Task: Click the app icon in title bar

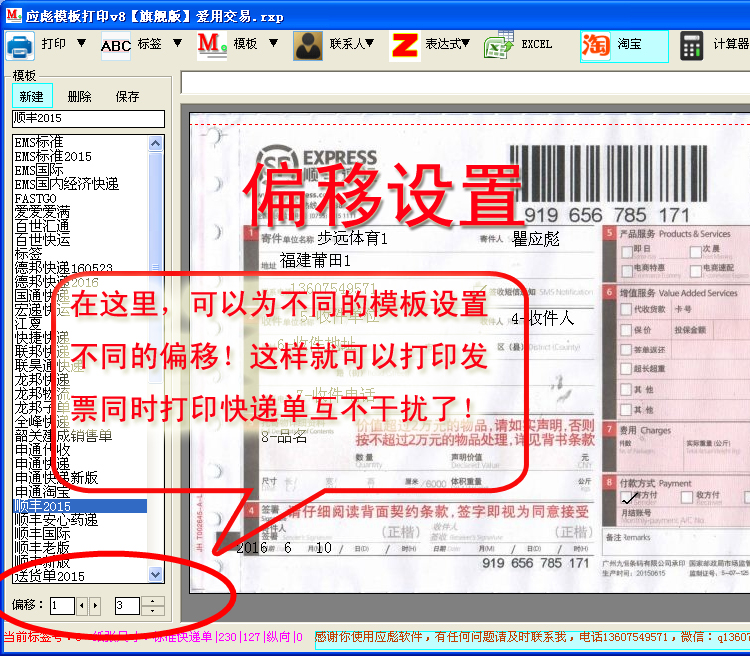Action: [14, 15]
